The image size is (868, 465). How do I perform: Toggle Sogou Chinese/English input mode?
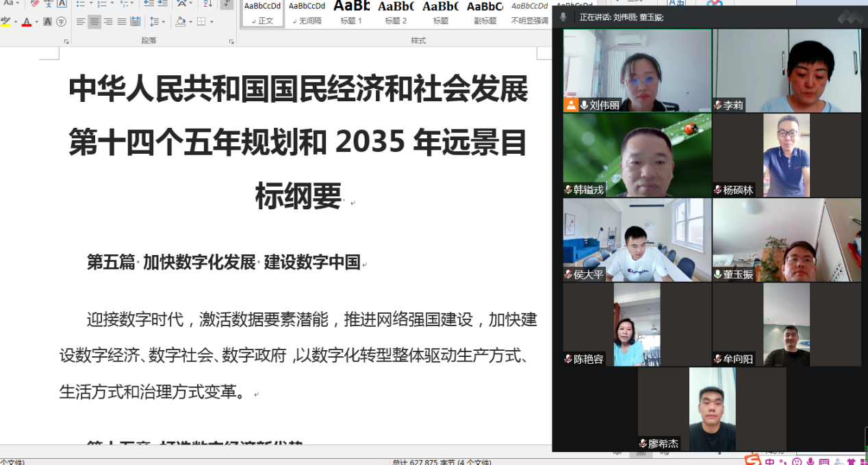(770, 462)
